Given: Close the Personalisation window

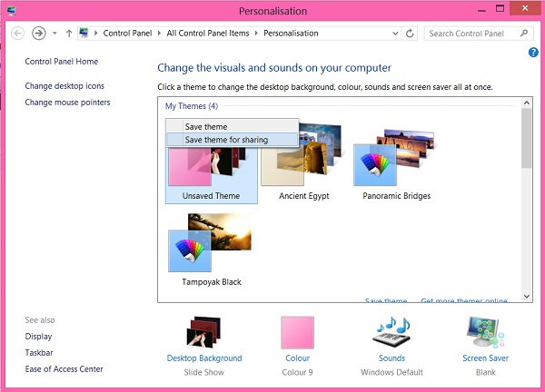Looking at the screenshot, I should (x=525, y=8).
